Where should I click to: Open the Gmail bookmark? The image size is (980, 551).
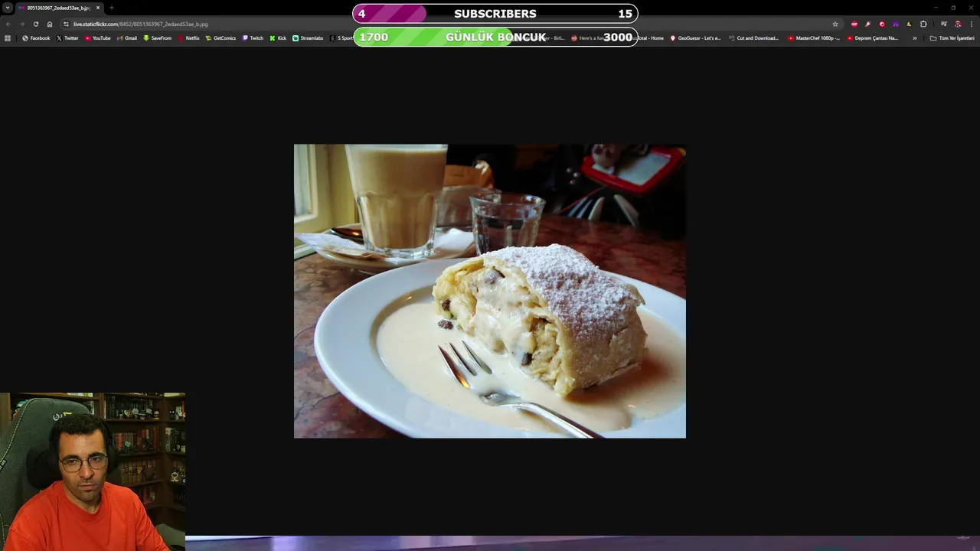pos(127,37)
